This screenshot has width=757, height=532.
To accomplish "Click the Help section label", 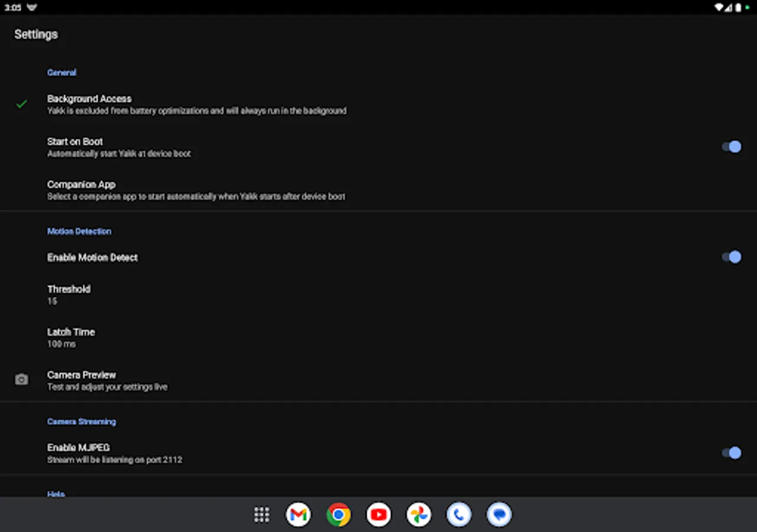I will click(56, 494).
